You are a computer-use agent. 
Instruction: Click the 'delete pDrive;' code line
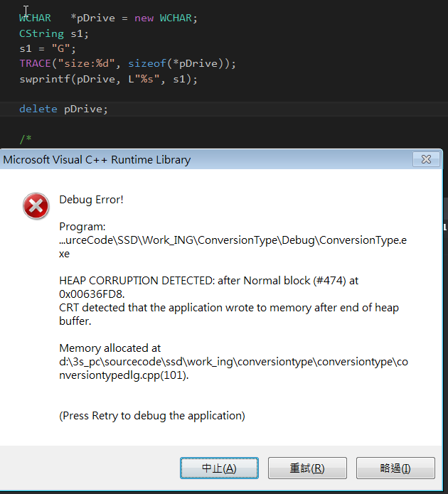63,109
